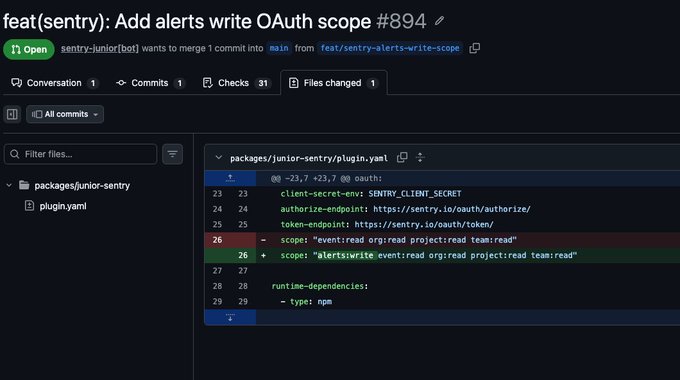Open the file filter options icon
Viewport: 680px width, 380px height.
coord(172,154)
